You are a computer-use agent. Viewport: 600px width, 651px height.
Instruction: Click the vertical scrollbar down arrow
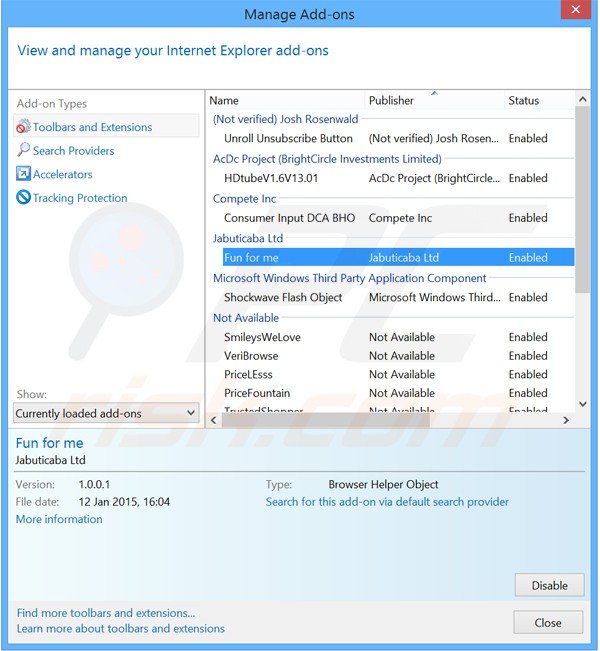coord(583,404)
